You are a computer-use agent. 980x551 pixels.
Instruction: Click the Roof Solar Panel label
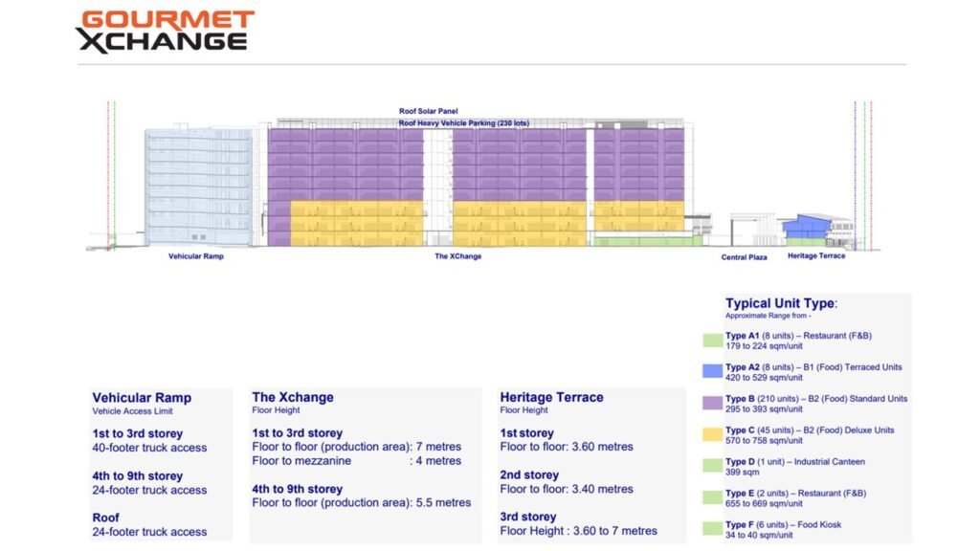[x=428, y=110]
